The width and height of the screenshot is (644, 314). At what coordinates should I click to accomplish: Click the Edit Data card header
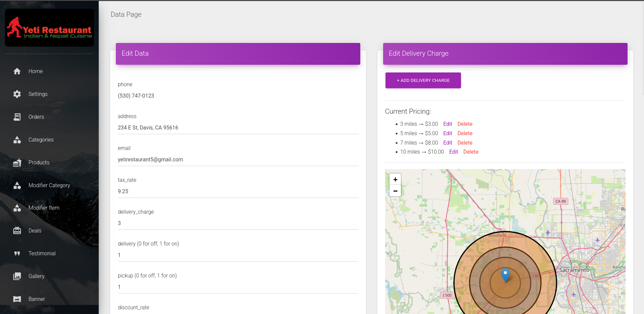tap(238, 54)
